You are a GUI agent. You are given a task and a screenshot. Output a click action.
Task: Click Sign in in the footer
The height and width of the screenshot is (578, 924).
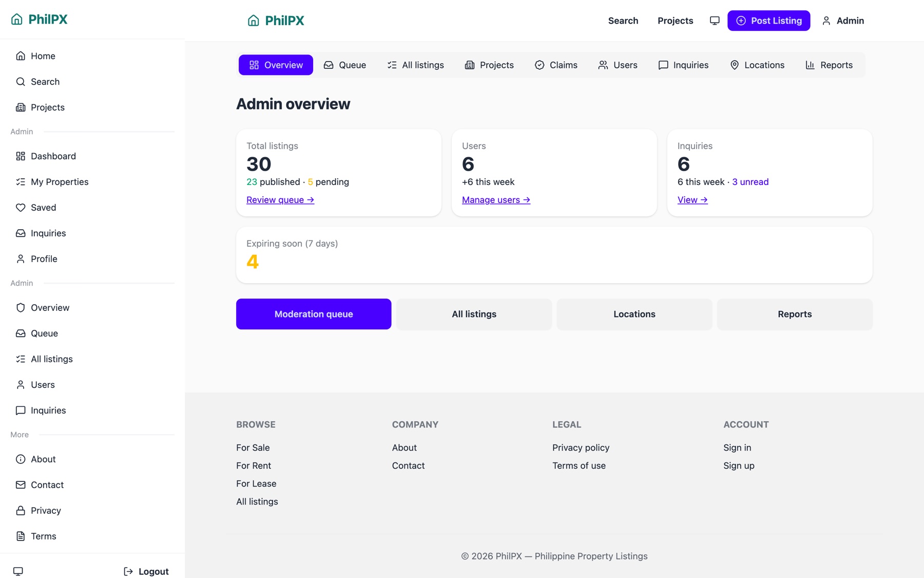point(737,448)
